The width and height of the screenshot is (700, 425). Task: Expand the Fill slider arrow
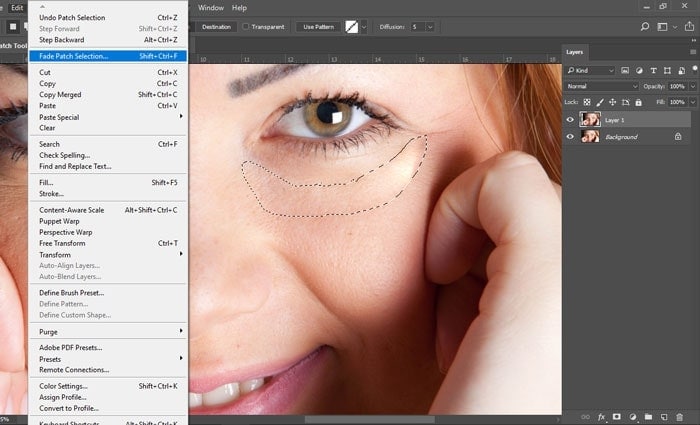point(693,102)
